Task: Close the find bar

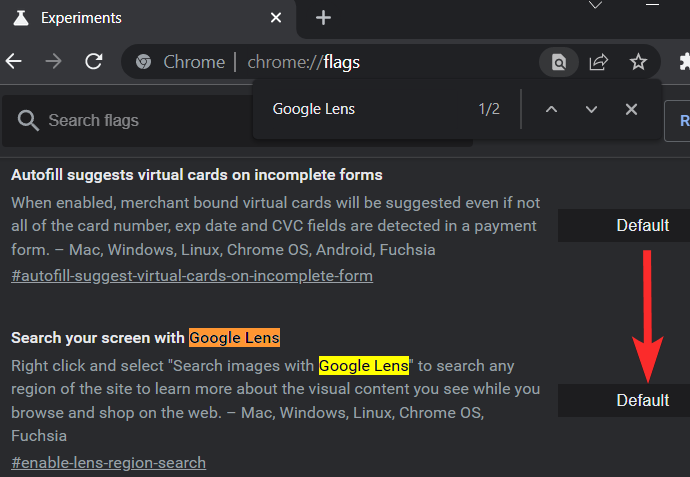Action: pos(631,109)
